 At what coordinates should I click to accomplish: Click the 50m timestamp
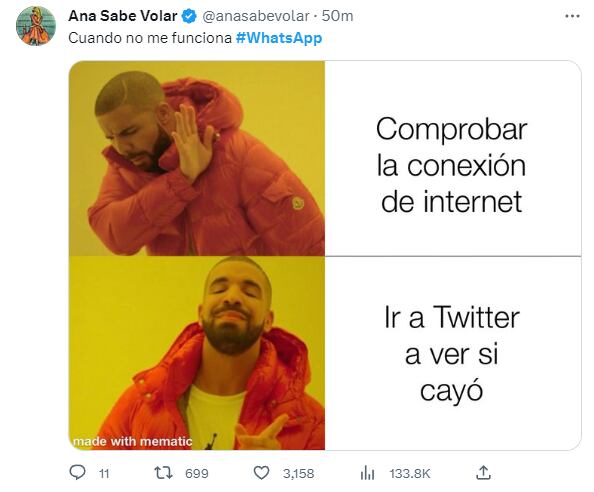pyautogui.click(x=337, y=16)
